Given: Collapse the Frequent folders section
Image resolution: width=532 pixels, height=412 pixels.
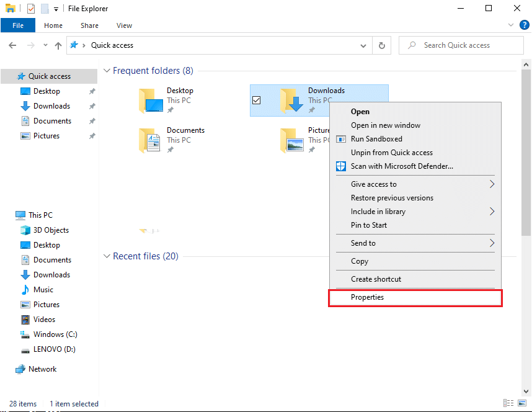Looking at the screenshot, I should click(107, 71).
